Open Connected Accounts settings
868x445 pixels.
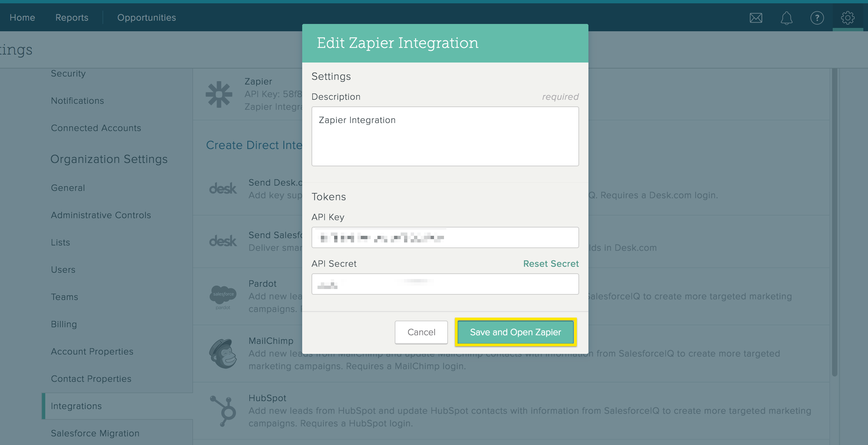click(x=96, y=128)
